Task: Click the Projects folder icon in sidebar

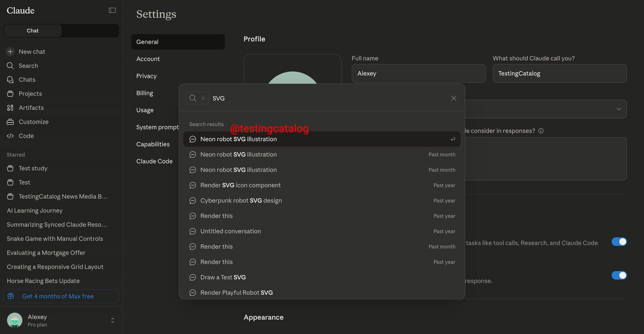Action: click(10, 94)
